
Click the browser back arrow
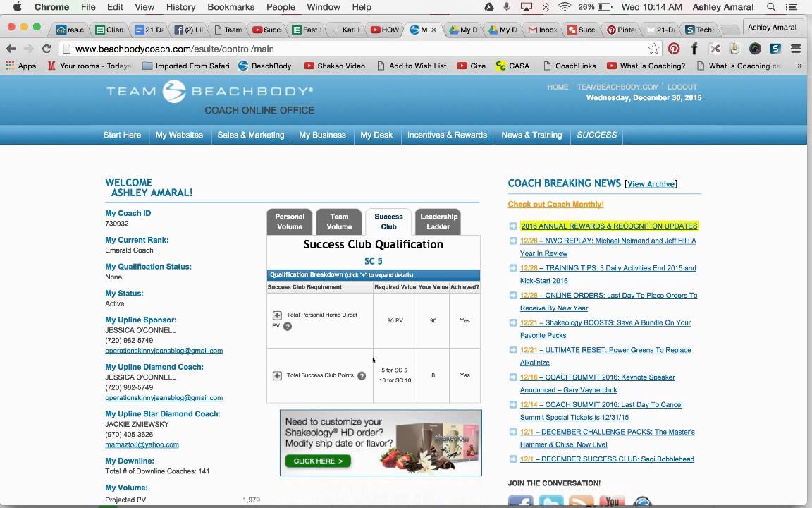[11, 49]
